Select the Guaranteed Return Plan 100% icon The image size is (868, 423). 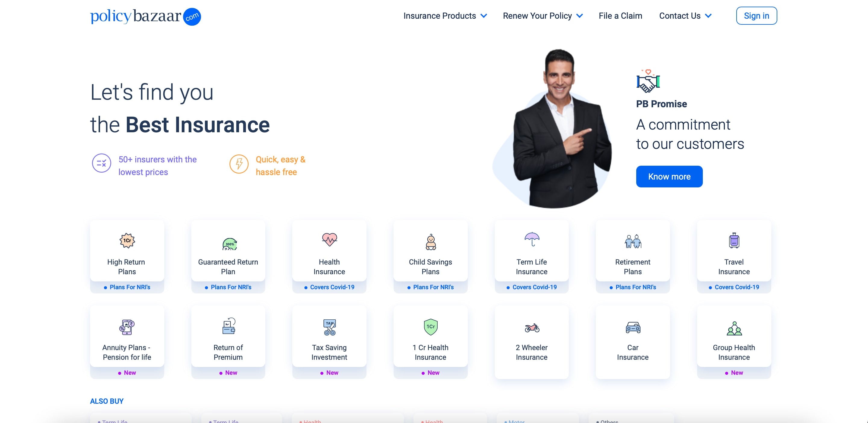click(229, 243)
